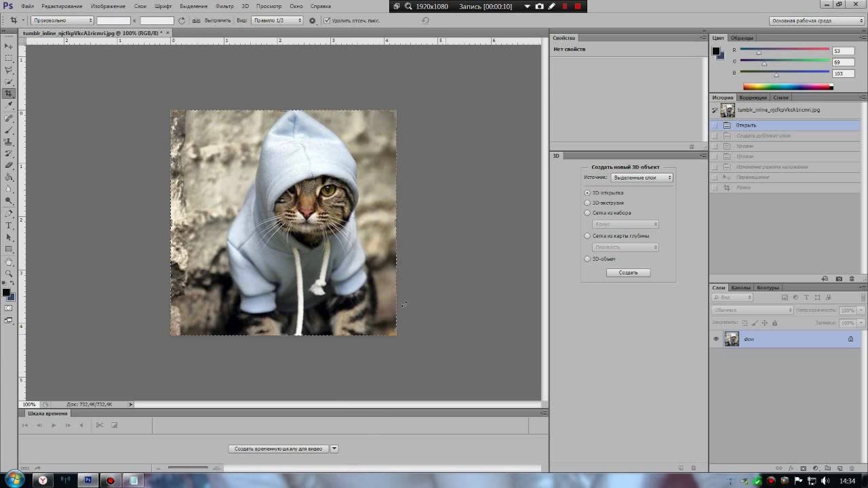Select the Rectangle shape tool
The height and width of the screenshot is (488, 868).
click(x=9, y=249)
